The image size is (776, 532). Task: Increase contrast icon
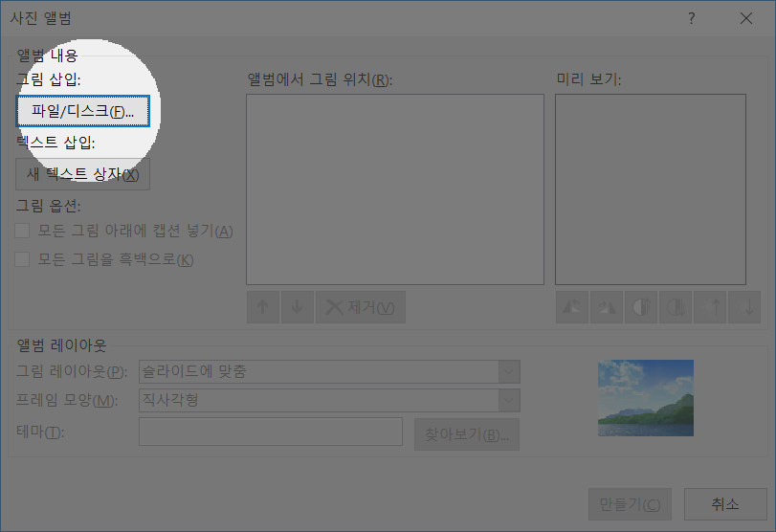point(641,307)
